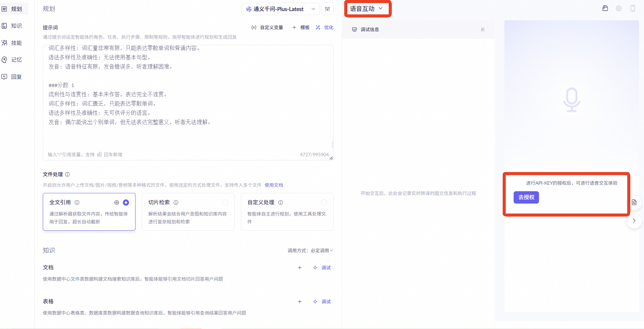Viewport: 644px width, 329px height.
Task: Click the 调试信息 panel title
Action: point(370,29)
